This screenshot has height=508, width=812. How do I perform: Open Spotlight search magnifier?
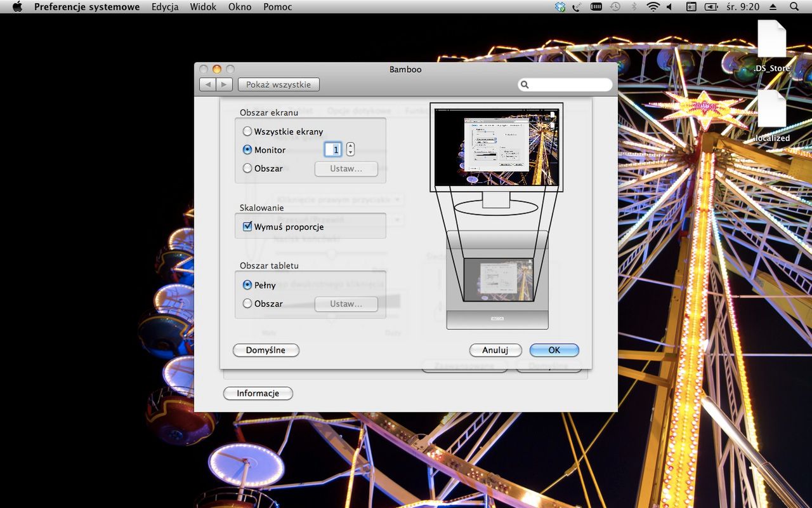click(x=794, y=7)
